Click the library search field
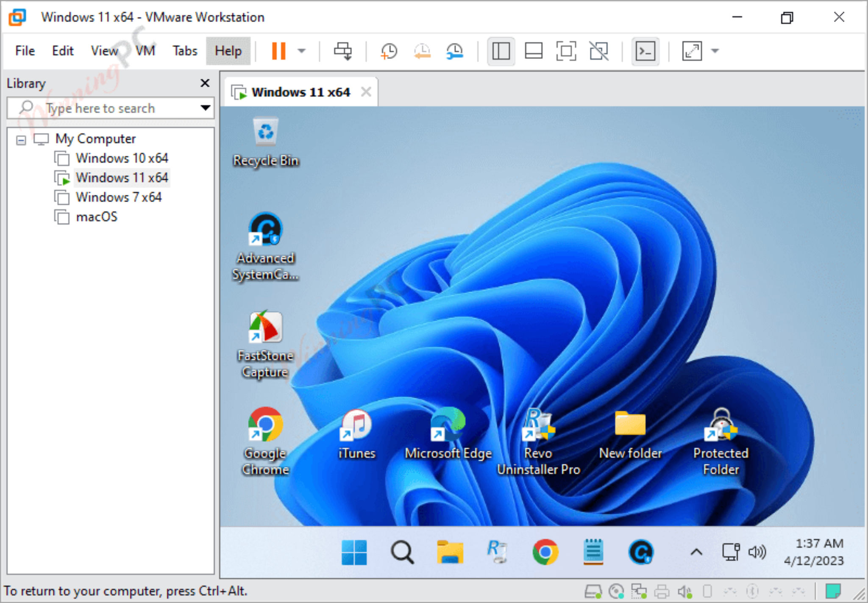Viewport: 868px width, 603px height. (x=111, y=108)
